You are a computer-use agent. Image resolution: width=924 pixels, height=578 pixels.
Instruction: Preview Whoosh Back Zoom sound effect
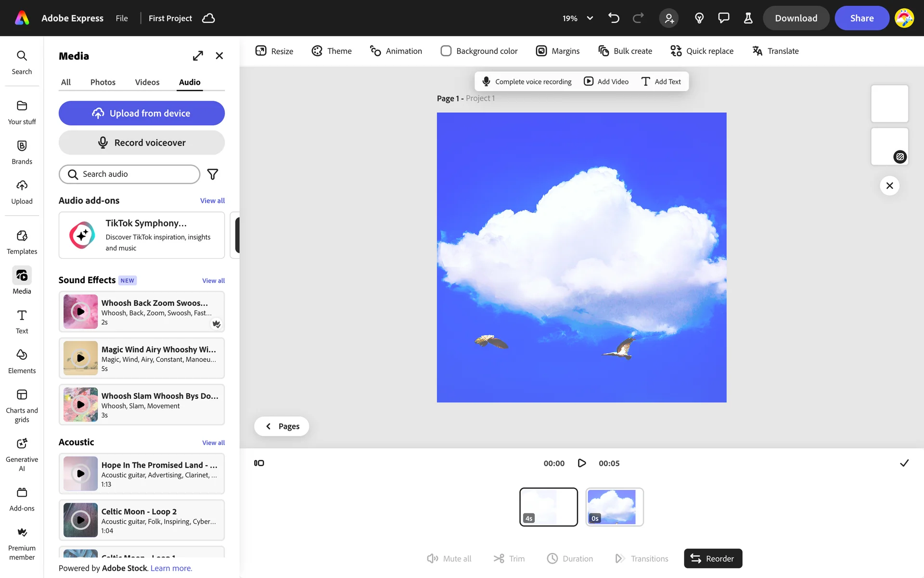[x=80, y=312]
